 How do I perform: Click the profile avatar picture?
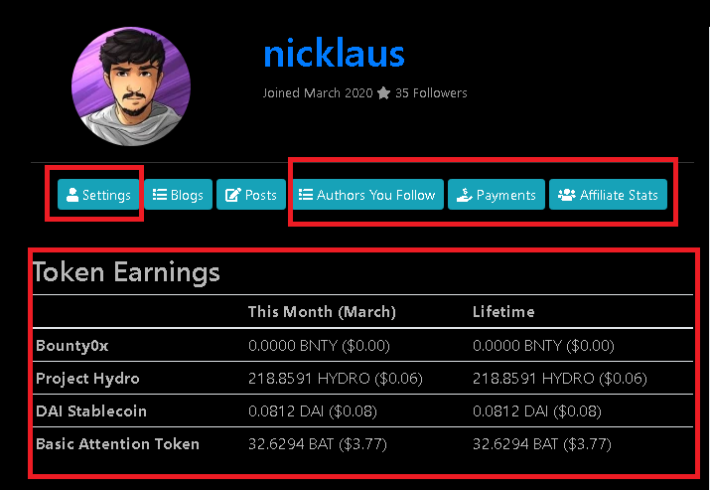tap(131, 86)
